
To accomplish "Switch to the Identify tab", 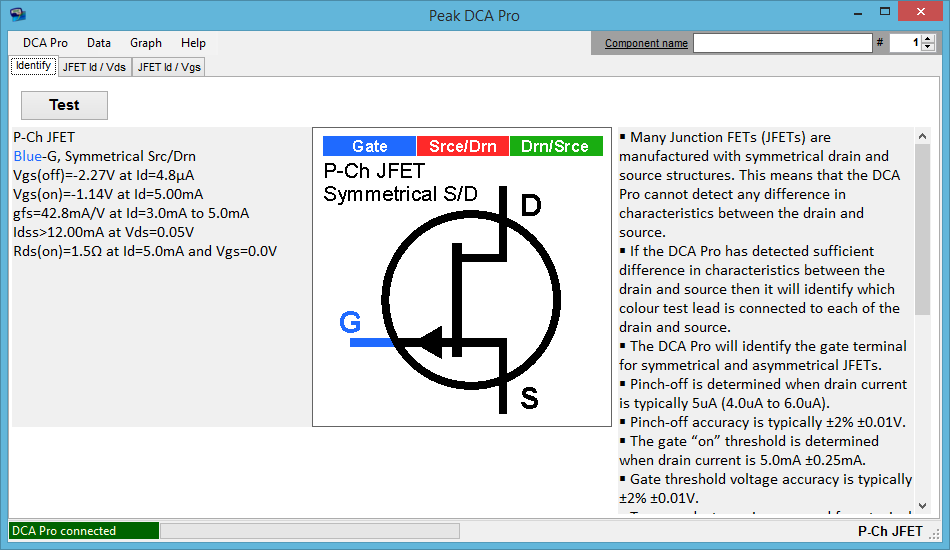I will [33, 66].
